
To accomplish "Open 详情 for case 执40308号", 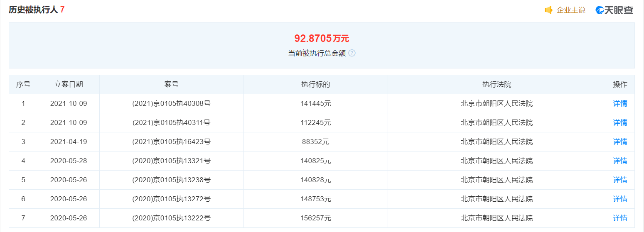I will [620, 103].
